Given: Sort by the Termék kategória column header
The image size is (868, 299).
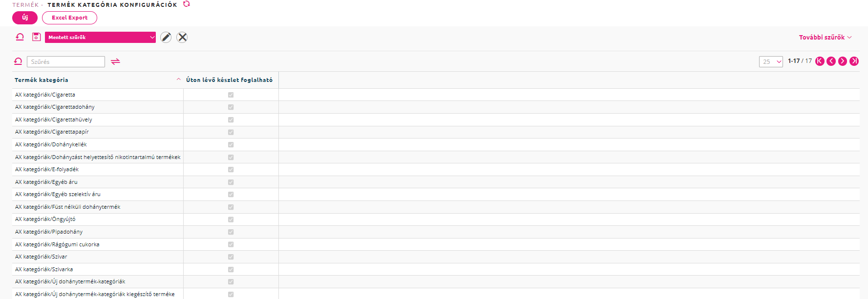Looking at the screenshot, I should [42, 80].
